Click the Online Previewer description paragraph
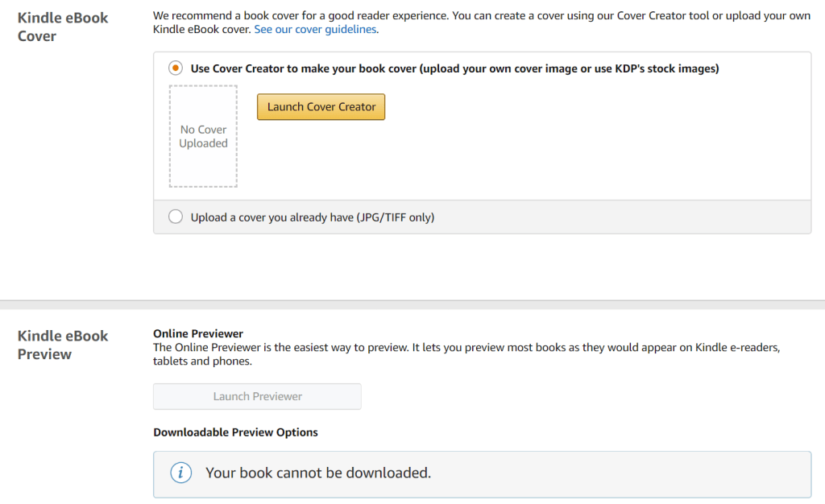 pyautogui.click(x=467, y=354)
